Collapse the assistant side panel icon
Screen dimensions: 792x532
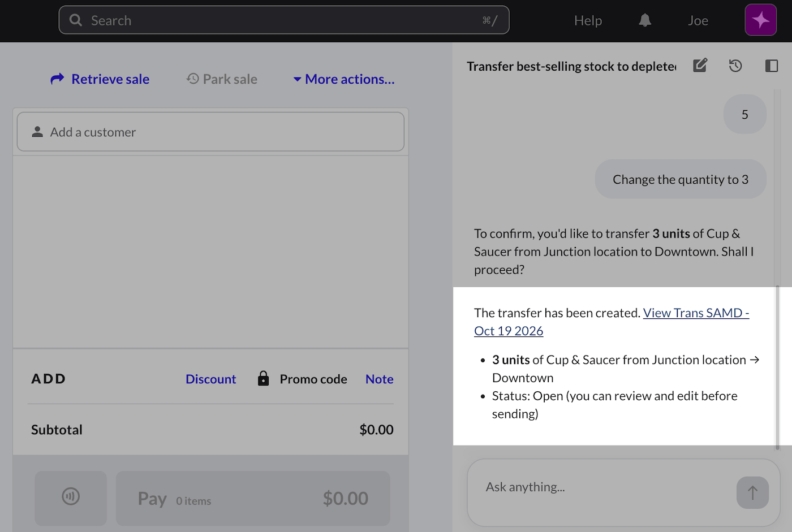[x=772, y=66]
